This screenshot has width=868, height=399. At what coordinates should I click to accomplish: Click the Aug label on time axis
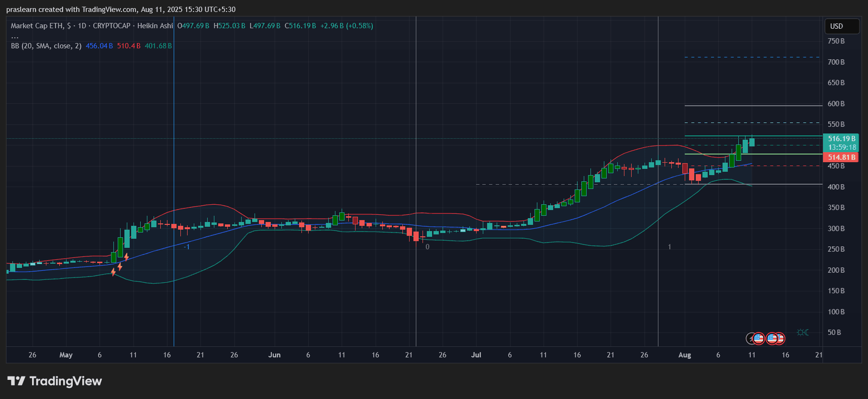tap(684, 355)
